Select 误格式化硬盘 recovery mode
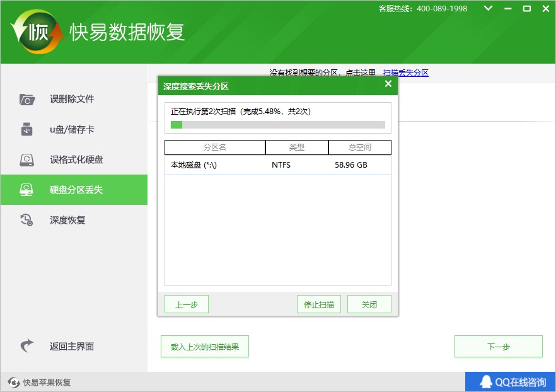The width and height of the screenshot is (556, 392). point(74,159)
